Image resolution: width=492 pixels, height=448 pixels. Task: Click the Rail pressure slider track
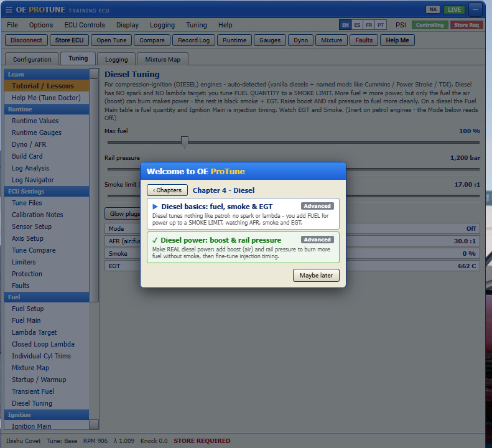coord(412,169)
